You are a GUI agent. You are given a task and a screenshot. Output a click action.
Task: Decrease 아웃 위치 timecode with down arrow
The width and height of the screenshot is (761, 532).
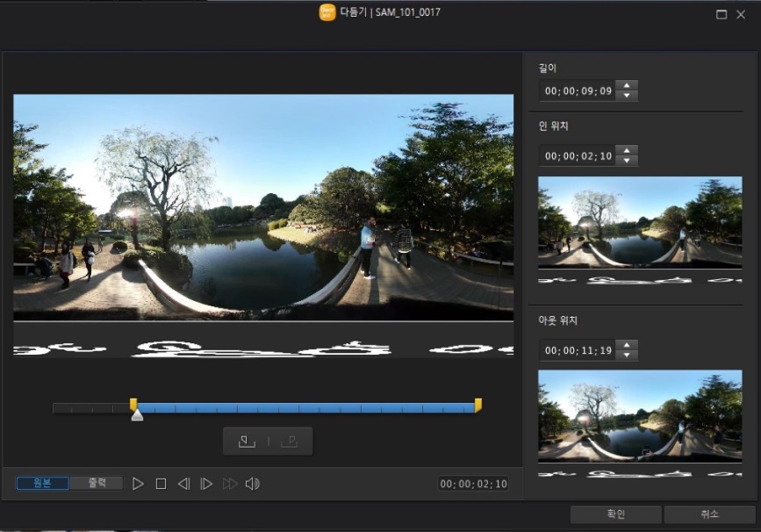click(627, 355)
